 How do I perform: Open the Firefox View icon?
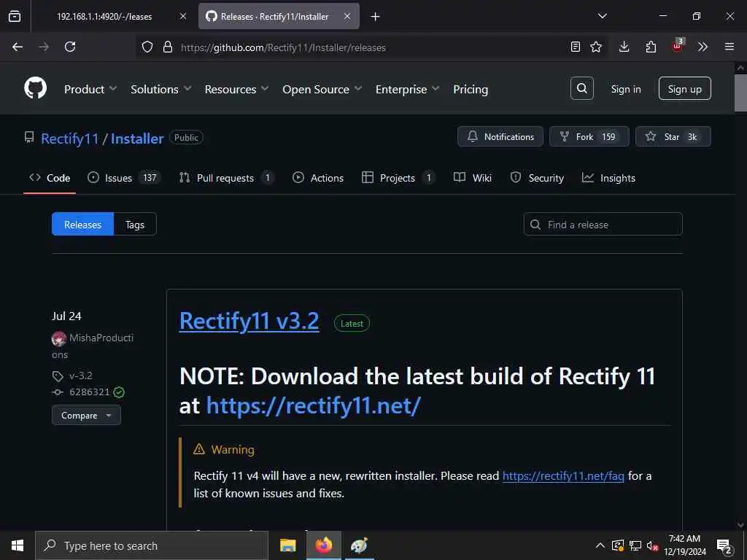15,16
